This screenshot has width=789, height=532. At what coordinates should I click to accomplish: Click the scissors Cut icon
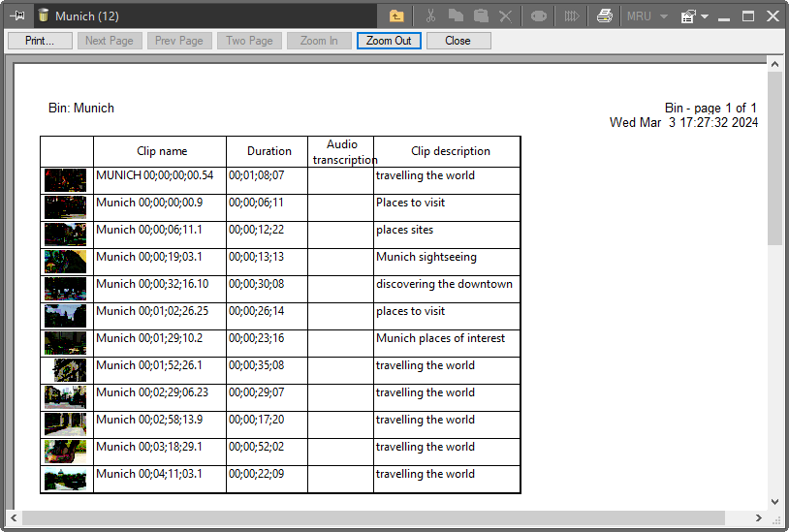(431, 16)
